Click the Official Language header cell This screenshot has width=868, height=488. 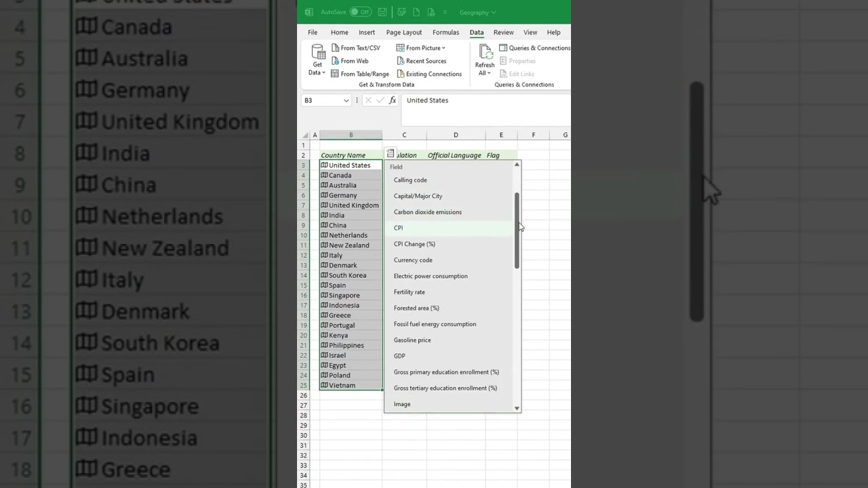click(456, 155)
